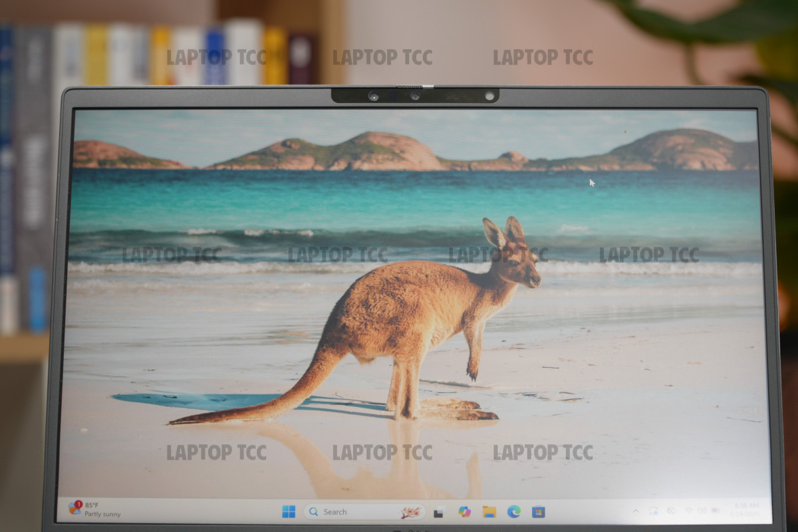Click the taskbar Search text box
The width and height of the screenshot is (798, 532).
click(352, 512)
